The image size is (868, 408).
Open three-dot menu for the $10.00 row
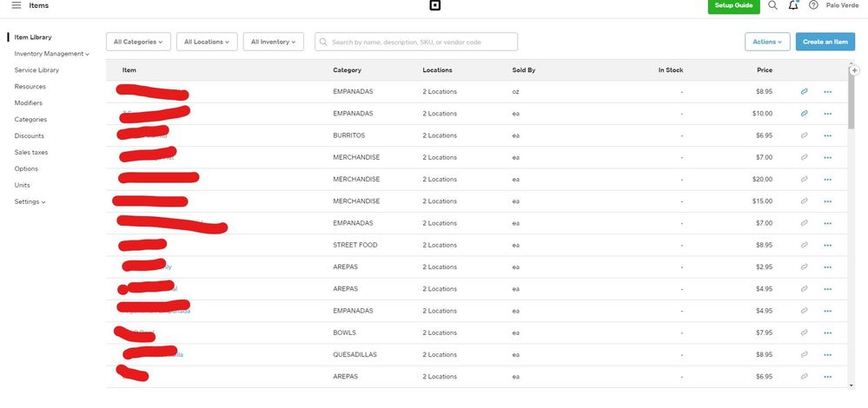827,114
